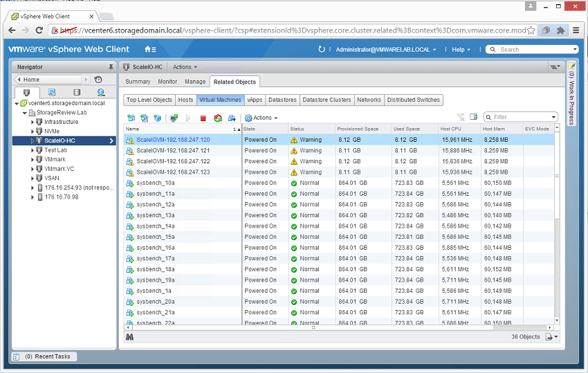This screenshot has height=373, width=588.
Task: Collapse the vcenter6.storagedomain.local tree node
Action: (17, 103)
